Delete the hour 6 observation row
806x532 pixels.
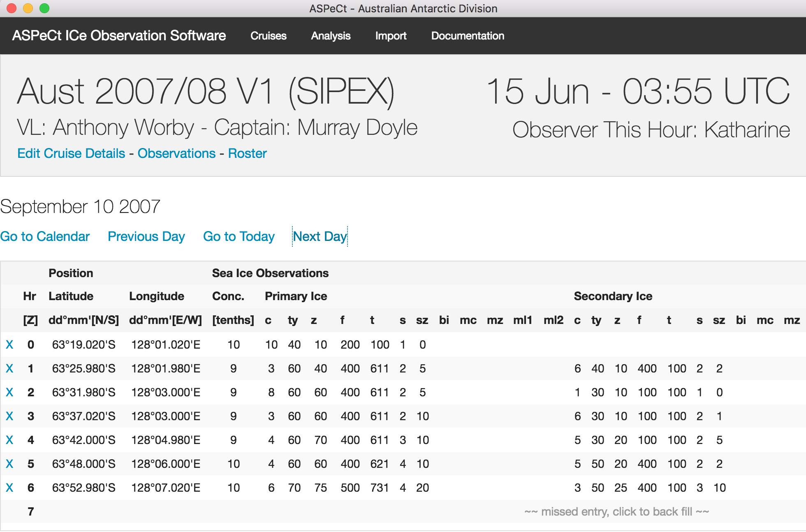[9, 488]
